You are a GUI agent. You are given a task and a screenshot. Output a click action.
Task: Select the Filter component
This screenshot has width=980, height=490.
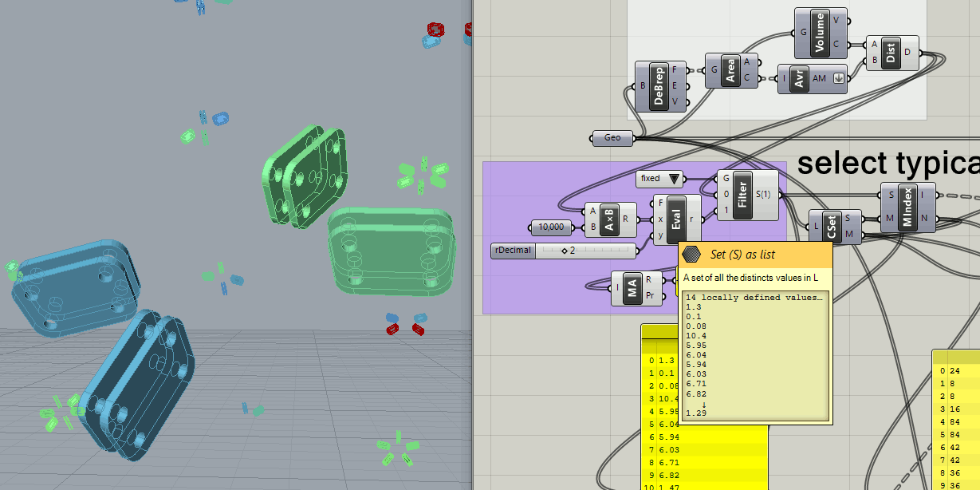[742, 195]
